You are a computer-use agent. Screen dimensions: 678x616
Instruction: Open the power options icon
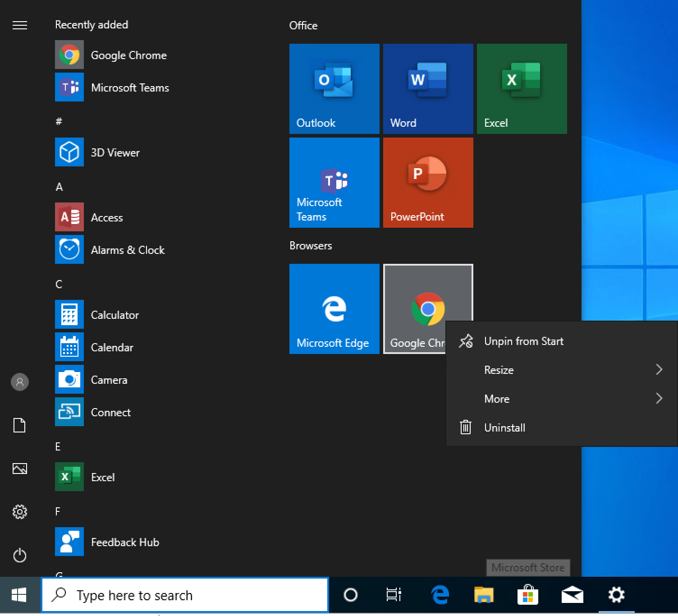[19, 555]
